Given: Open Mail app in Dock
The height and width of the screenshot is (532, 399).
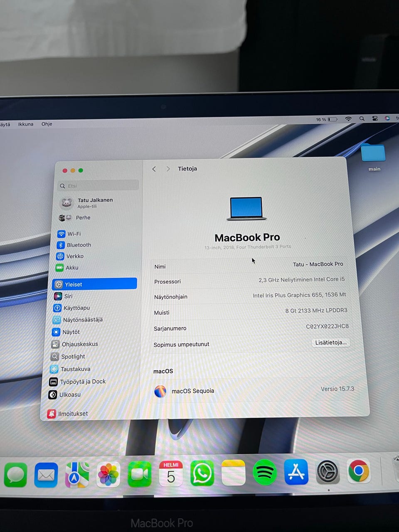Looking at the screenshot, I should (46, 474).
